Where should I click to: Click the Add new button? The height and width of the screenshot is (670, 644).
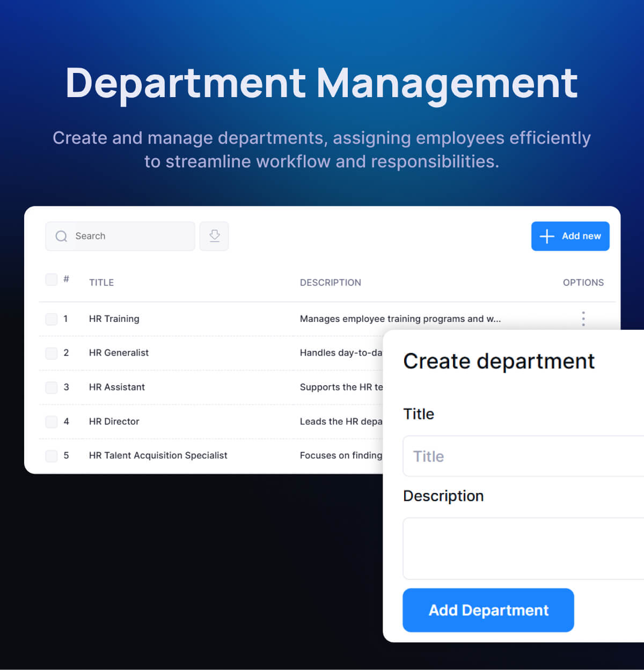[x=570, y=236]
